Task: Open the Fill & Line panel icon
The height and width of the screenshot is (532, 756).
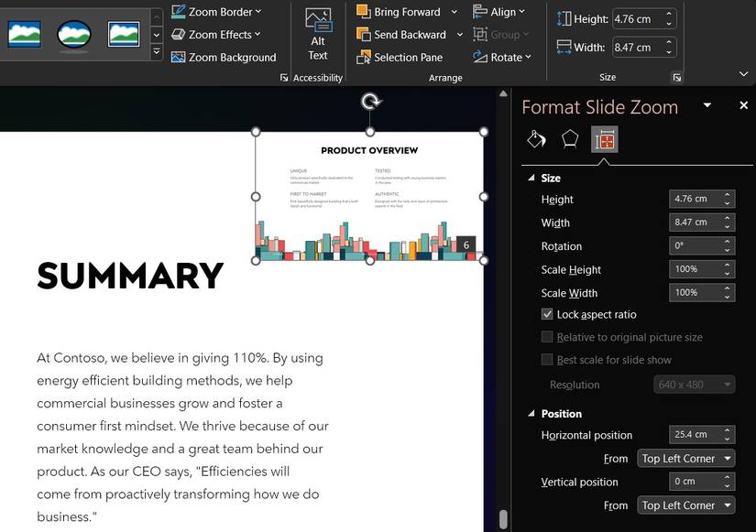Action: coord(536,138)
